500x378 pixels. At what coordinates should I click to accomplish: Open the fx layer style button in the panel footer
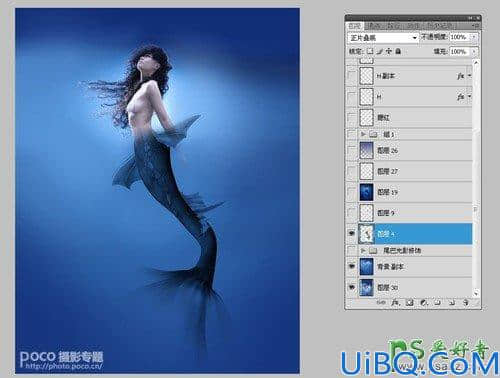tap(395, 303)
